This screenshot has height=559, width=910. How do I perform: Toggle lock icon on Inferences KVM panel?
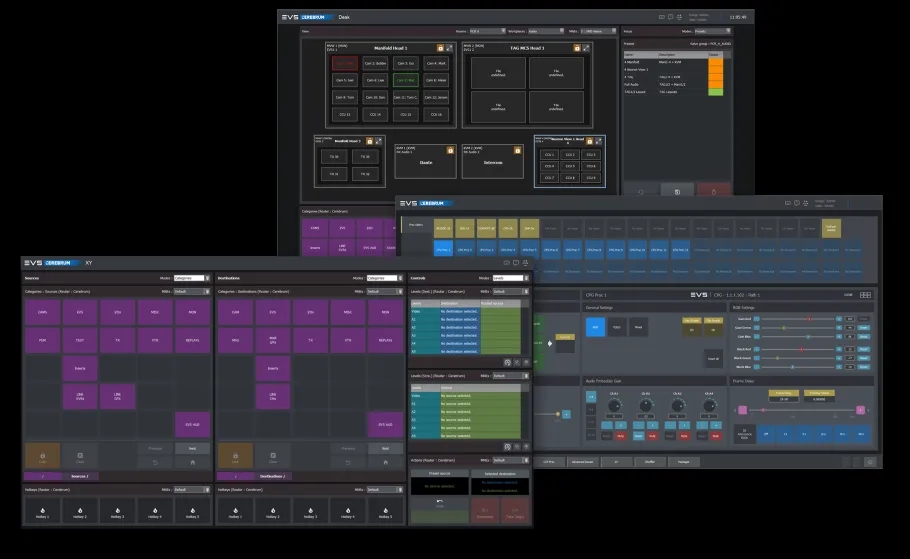517,150
